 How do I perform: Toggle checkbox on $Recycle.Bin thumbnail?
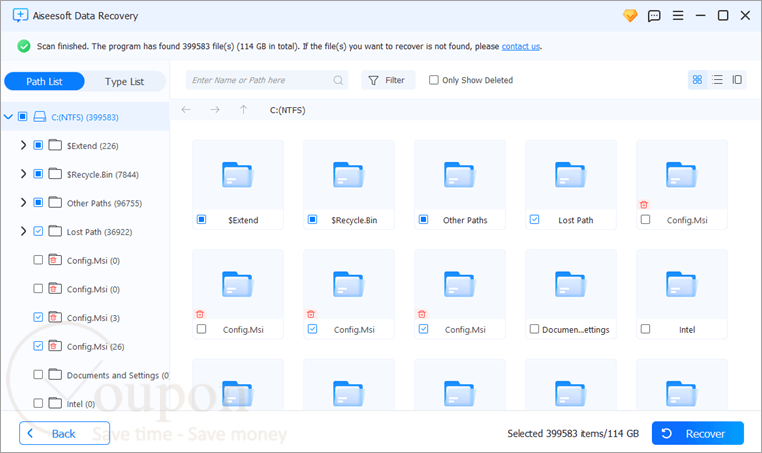(x=312, y=220)
